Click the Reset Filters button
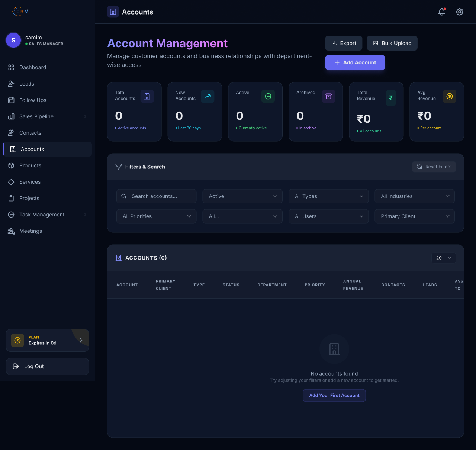 [x=434, y=167]
